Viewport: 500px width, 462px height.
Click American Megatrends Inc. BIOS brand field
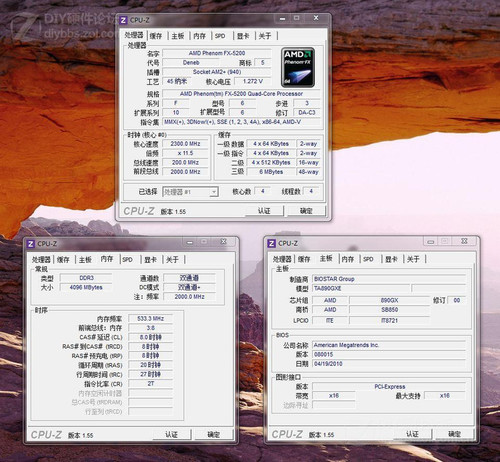[389, 345]
